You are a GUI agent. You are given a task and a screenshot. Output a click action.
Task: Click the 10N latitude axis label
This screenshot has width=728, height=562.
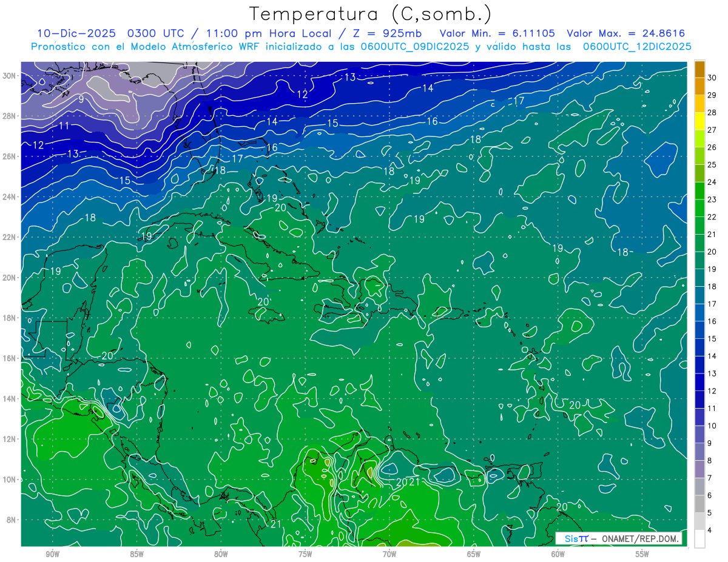[x=10, y=480]
